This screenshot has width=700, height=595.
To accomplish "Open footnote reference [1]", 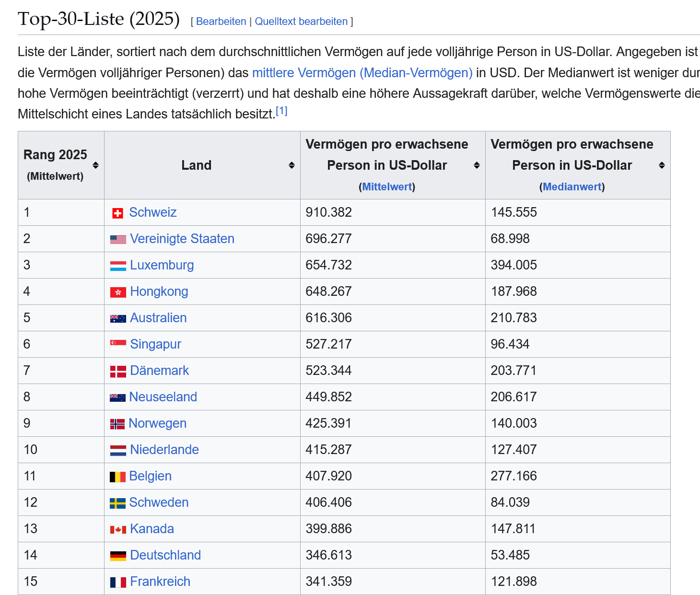I will click(281, 111).
